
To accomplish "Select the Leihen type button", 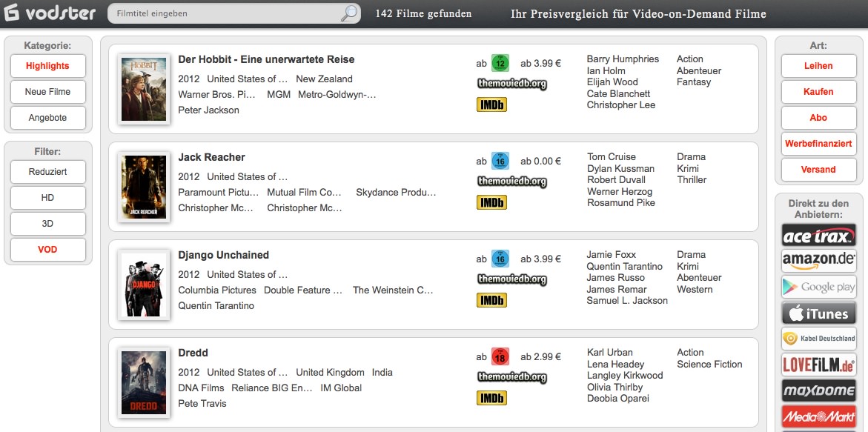I will click(x=818, y=66).
